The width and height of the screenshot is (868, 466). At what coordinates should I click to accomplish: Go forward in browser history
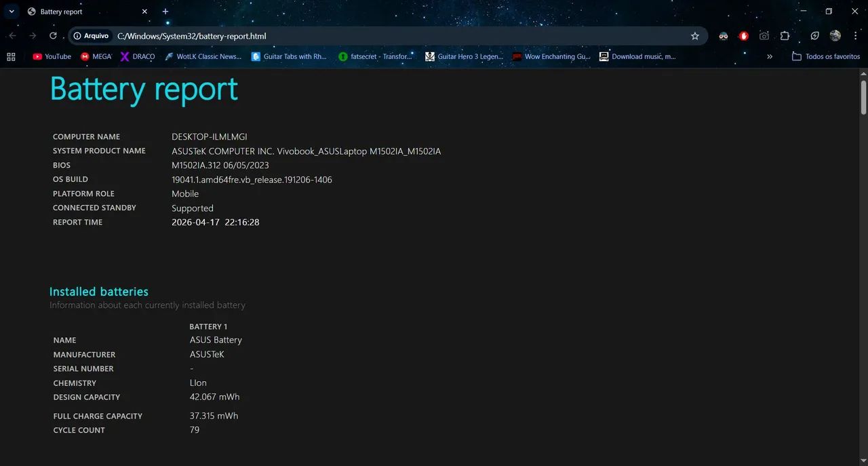(x=33, y=36)
